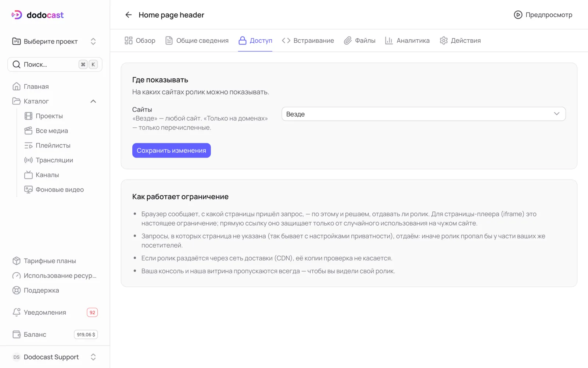The height and width of the screenshot is (368, 588).
Task: Click the Как работает ограничение heading
Action: click(x=180, y=197)
